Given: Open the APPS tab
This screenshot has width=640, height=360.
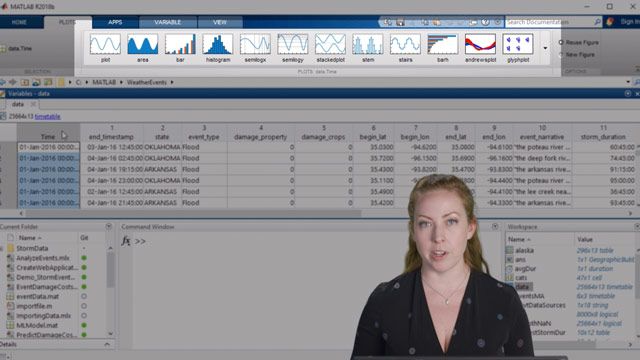Looking at the screenshot, I should click(x=115, y=22).
